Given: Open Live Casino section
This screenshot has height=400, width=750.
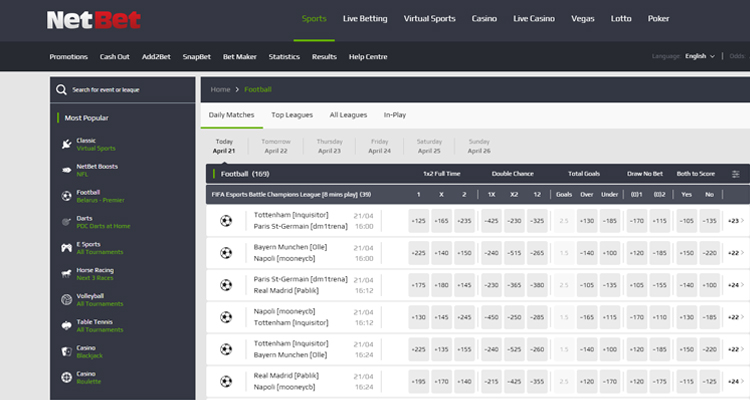Looking at the screenshot, I should (x=534, y=19).
